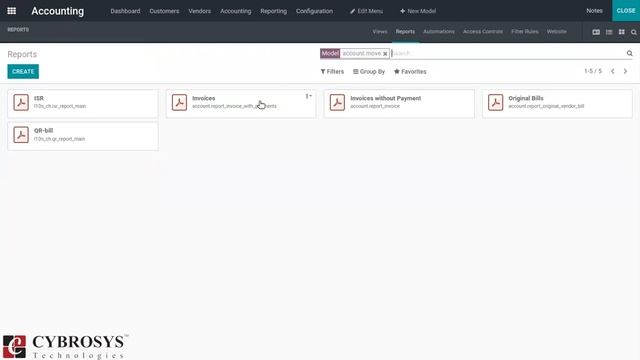Click Invoices without Payment PDF icon
The width and height of the screenshot is (640, 360).
click(x=337, y=102)
